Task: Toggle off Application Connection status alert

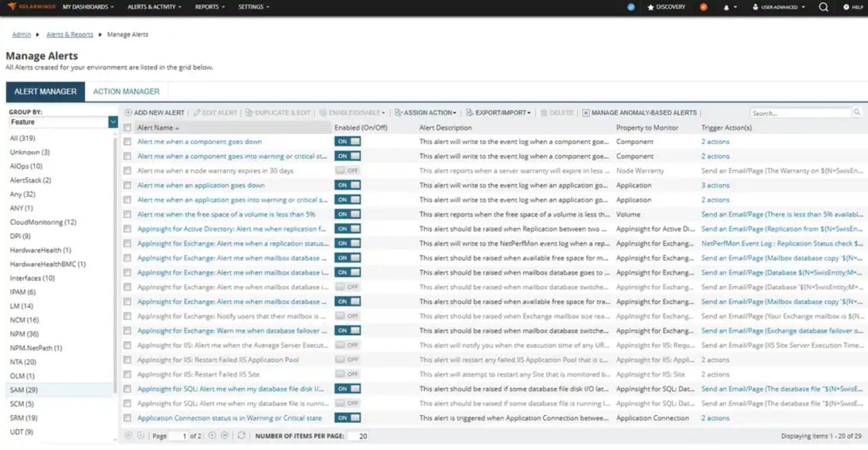Action: (347, 417)
